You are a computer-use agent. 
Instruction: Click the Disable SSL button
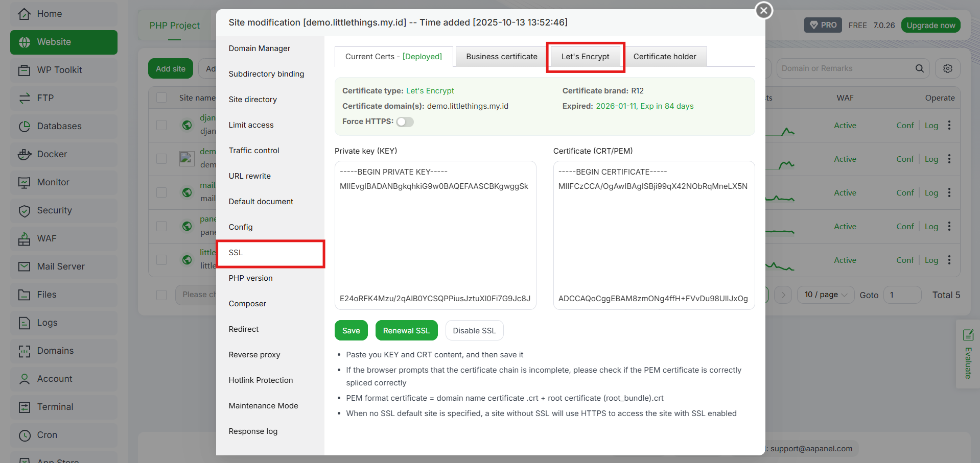(474, 330)
